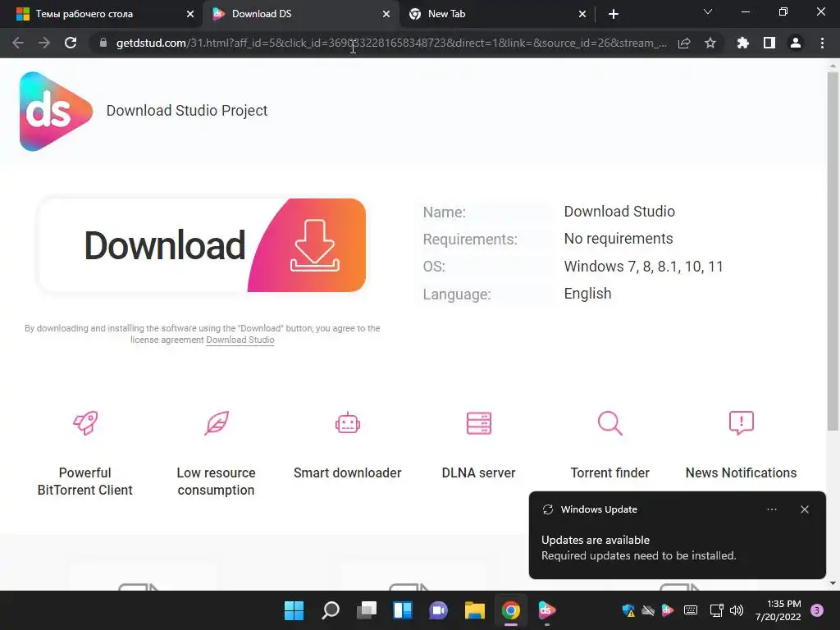View site info via padlock icon
This screenshot has height=630, width=840.
coord(103,43)
